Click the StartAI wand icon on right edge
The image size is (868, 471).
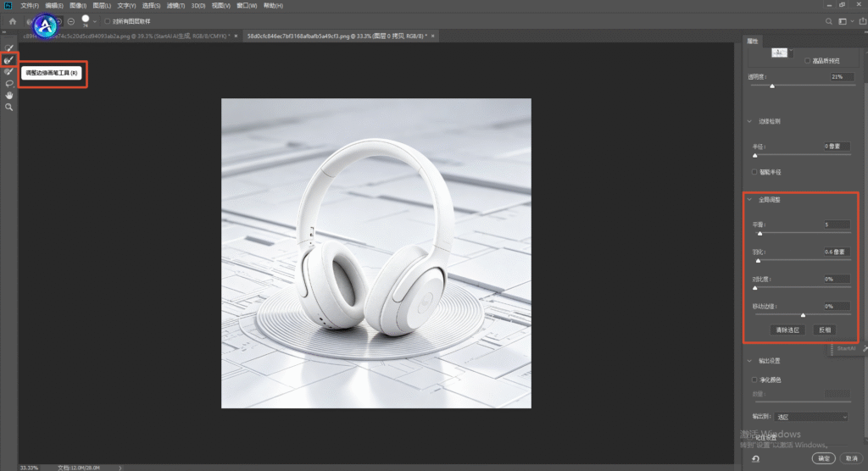coord(865,348)
